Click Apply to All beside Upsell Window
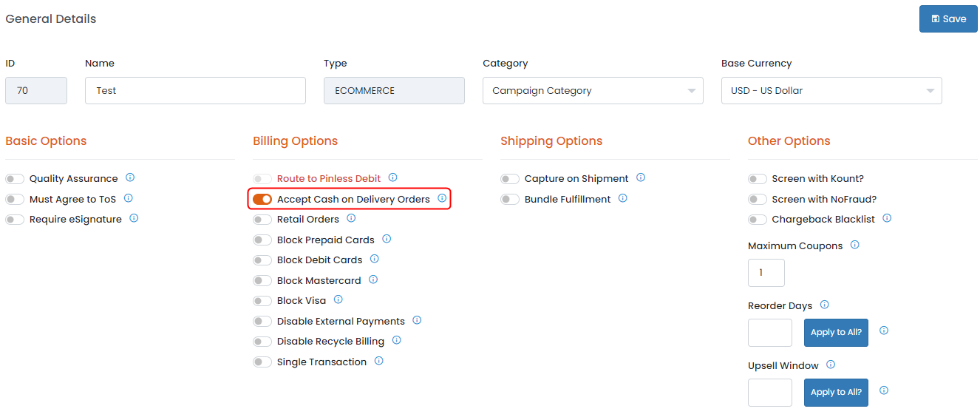This screenshot has width=980, height=420. (836, 393)
